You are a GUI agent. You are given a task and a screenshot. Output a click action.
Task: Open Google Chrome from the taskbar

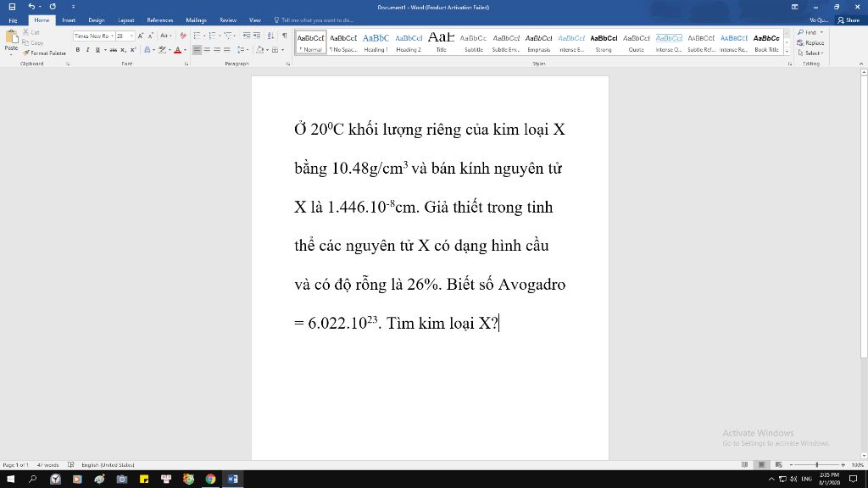point(210,480)
